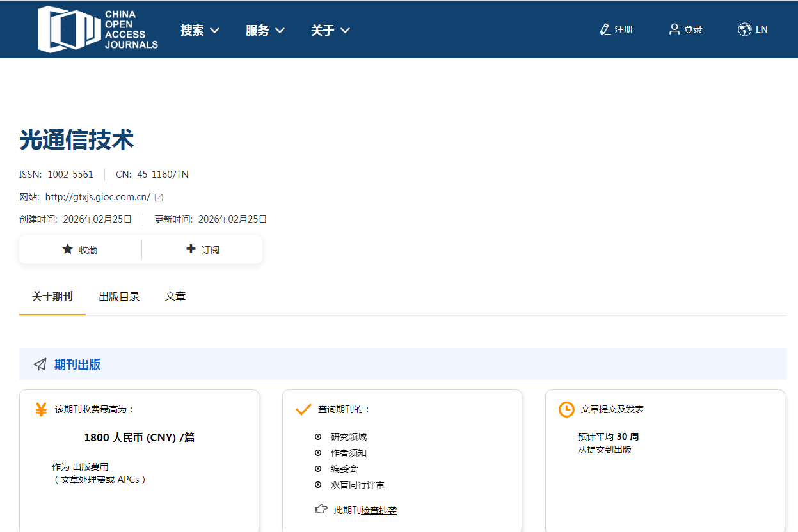Click the 检查抄袭 link
The height and width of the screenshot is (532, 798).
pos(379,510)
